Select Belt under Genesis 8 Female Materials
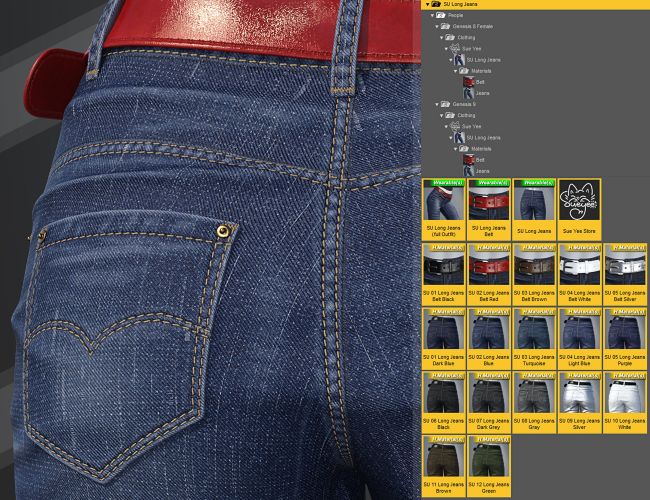The height and width of the screenshot is (500, 650). (x=480, y=82)
